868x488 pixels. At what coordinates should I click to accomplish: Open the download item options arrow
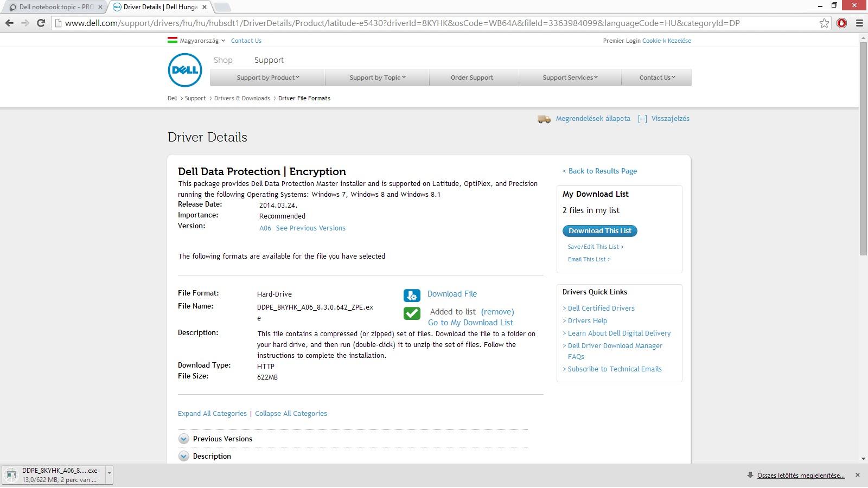109,474
